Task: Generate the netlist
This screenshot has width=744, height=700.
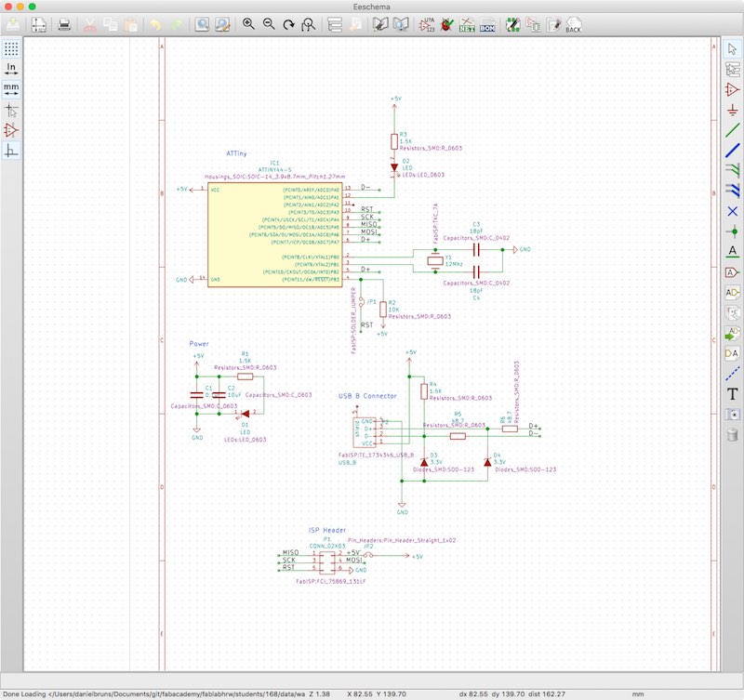Action: 467,25
